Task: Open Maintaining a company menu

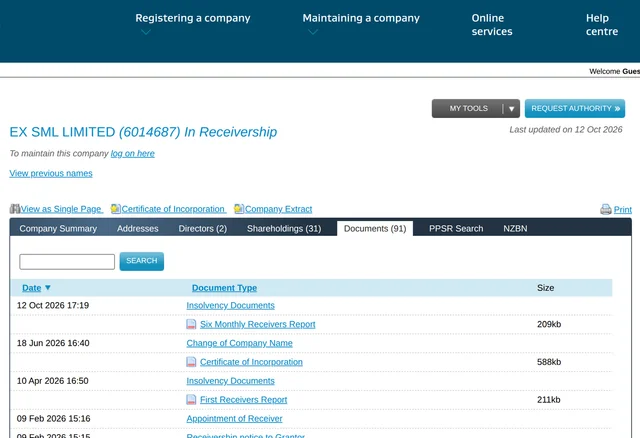Action: (361, 18)
